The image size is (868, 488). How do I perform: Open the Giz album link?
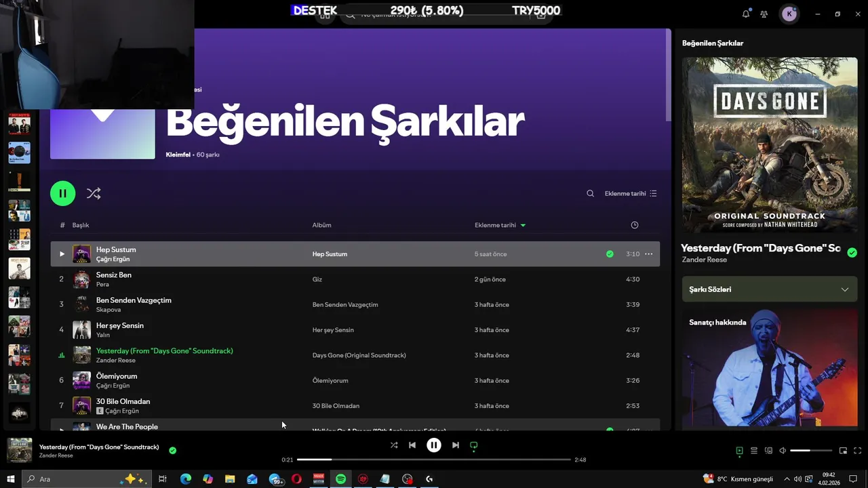coord(317,279)
